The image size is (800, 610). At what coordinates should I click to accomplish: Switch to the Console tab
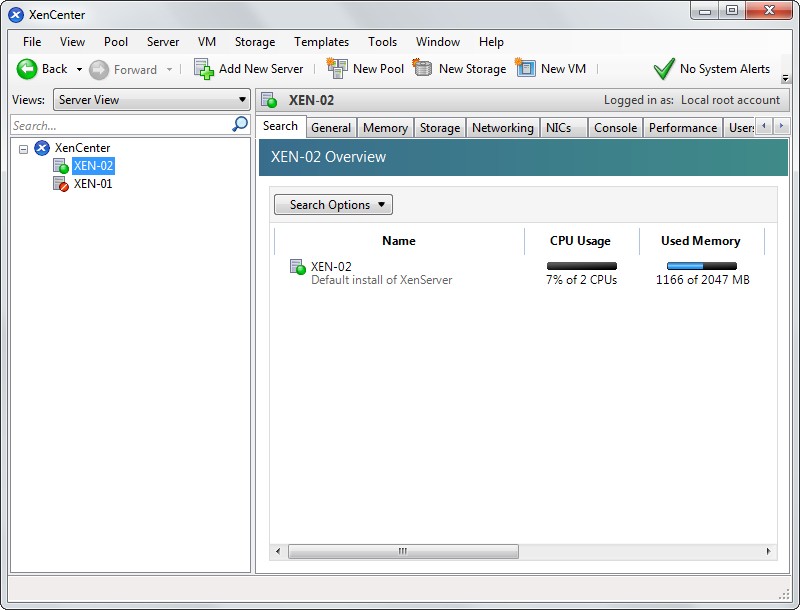[x=615, y=128]
